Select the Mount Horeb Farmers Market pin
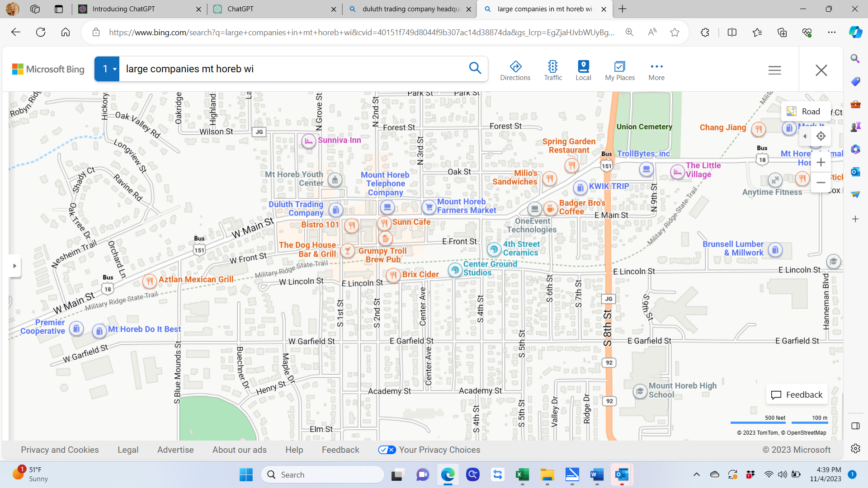Screen dimensions: 868x488 coord(429,207)
